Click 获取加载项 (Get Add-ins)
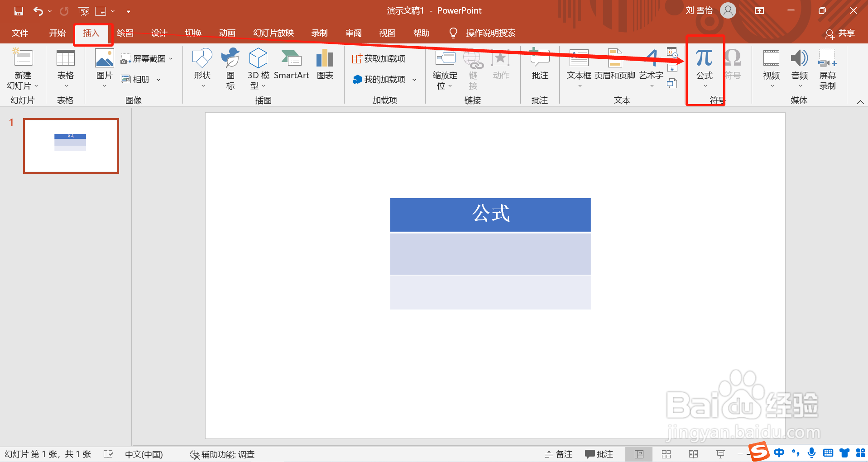 (379, 58)
